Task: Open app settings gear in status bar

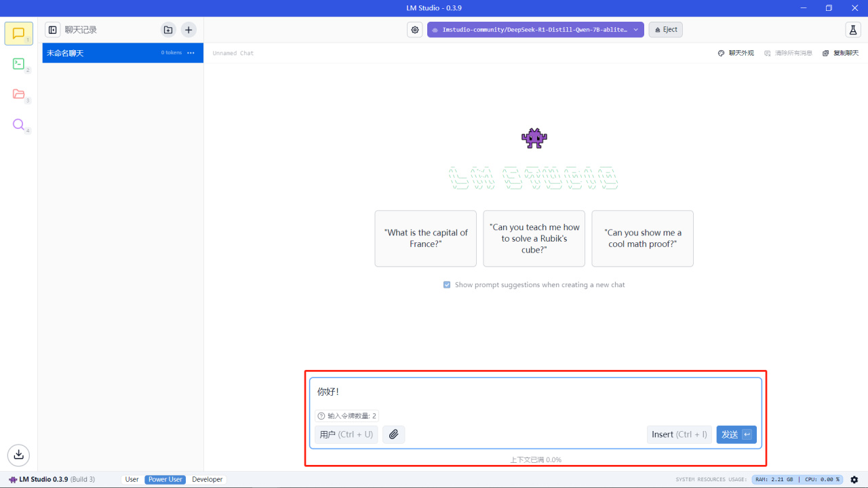Action: pyautogui.click(x=854, y=480)
